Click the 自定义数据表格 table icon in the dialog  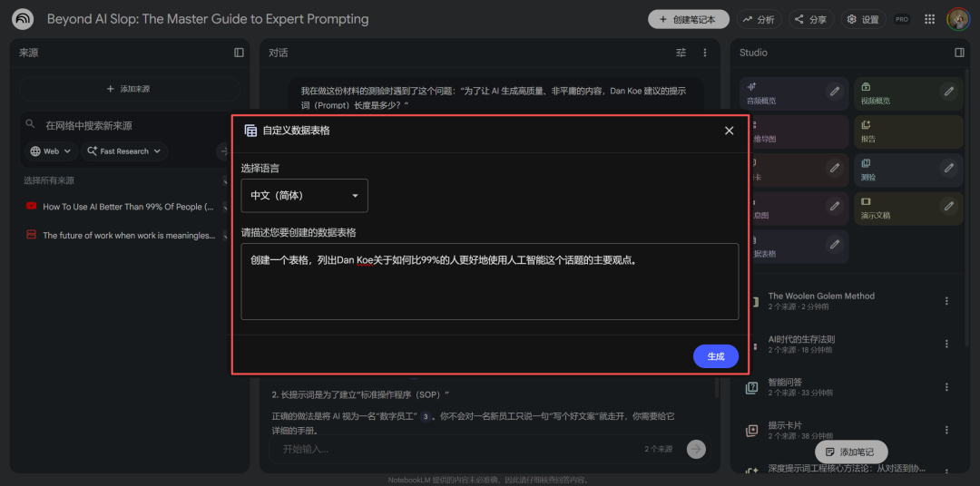[x=250, y=131]
